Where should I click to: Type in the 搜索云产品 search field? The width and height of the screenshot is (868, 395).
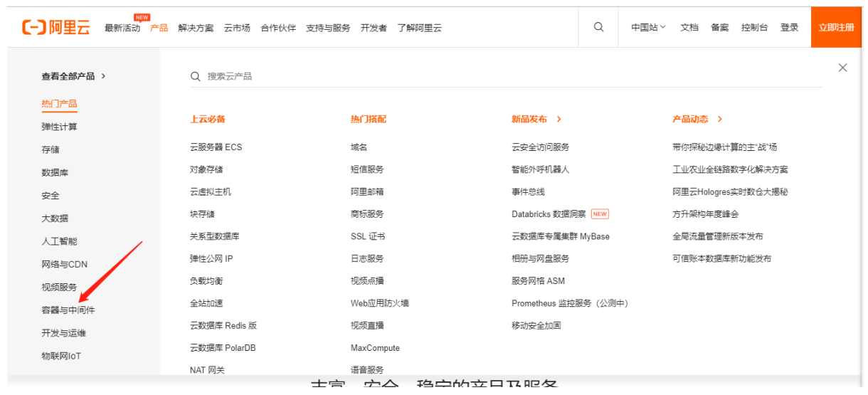(x=506, y=76)
